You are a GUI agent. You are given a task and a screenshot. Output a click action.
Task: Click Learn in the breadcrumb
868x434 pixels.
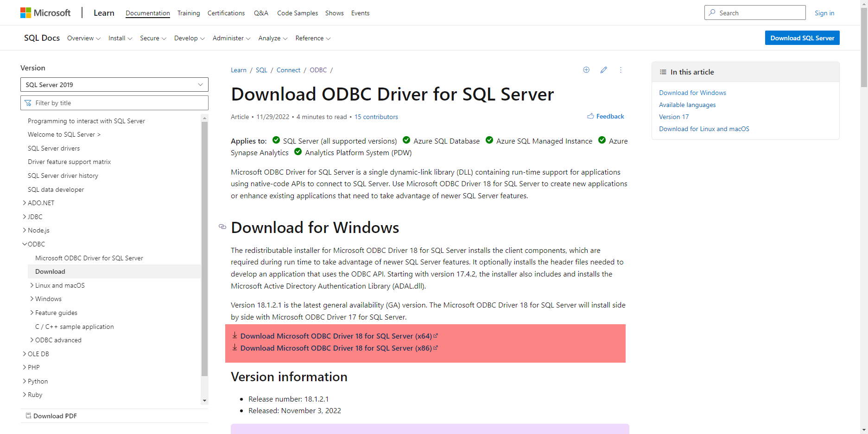(239, 70)
